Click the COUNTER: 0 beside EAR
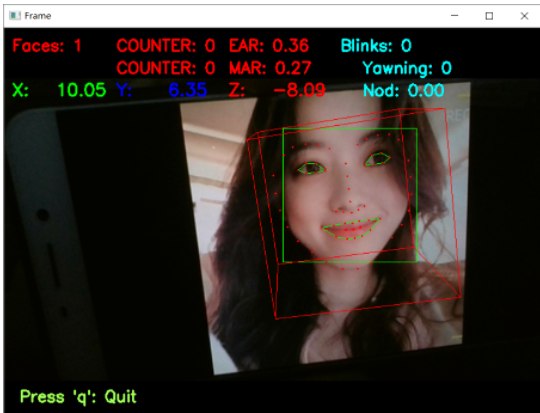This screenshot has width=540, height=413. pos(166,46)
